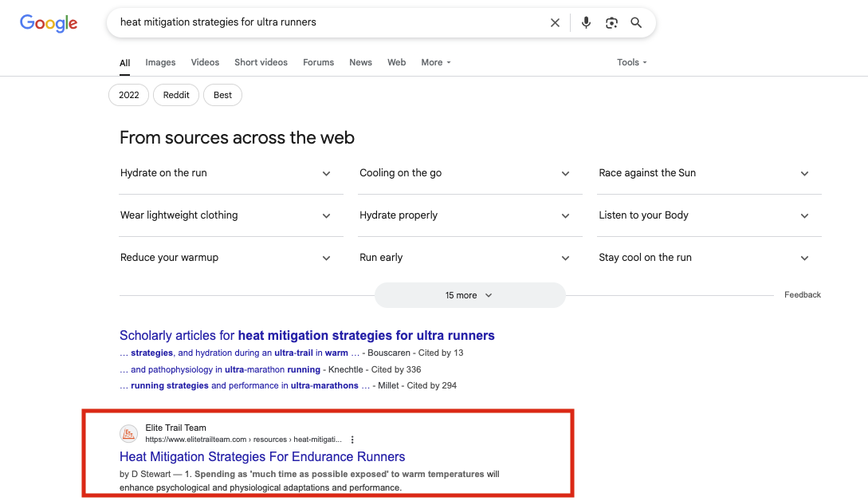This screenshot has height=501, width=868.
Task: Switch to the Videos tab
Action: (x=205, y=62)
